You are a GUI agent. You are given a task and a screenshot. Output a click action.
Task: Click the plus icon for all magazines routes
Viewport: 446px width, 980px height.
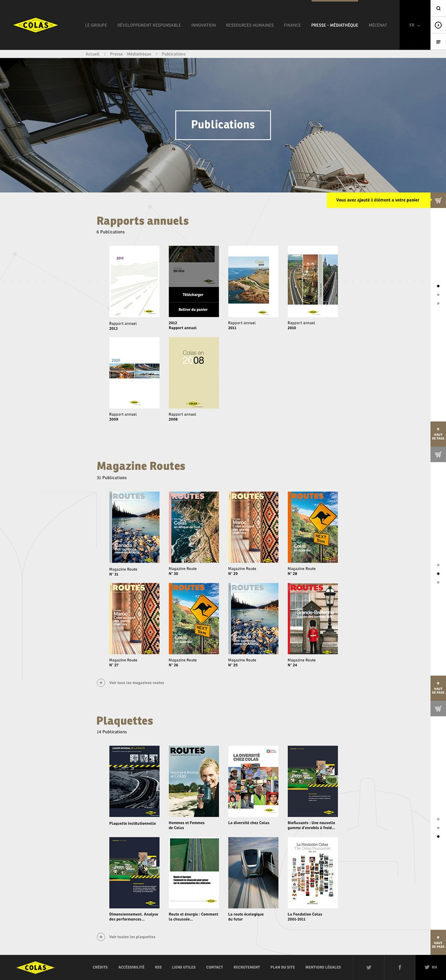(101, 682)
